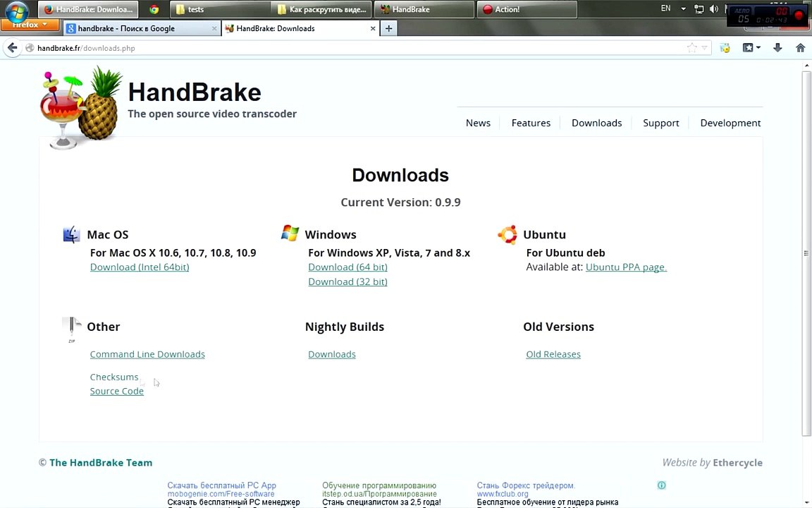812x508 pixels.
Task: Open the Development navigation item
Action: pyautogui.click(x=730, y=123)
